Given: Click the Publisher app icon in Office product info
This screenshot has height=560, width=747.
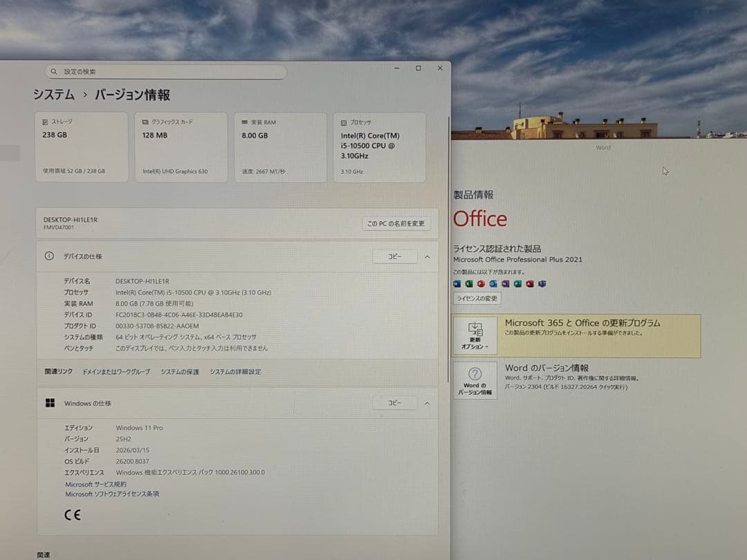Looking at the screenshot, I should point(518,284).
